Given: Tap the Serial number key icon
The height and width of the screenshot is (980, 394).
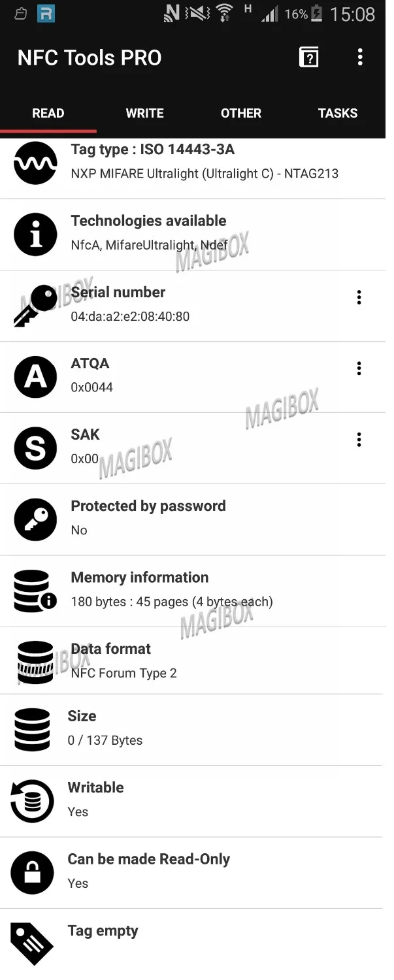Looking at the screenshot, I should point(35,305).
